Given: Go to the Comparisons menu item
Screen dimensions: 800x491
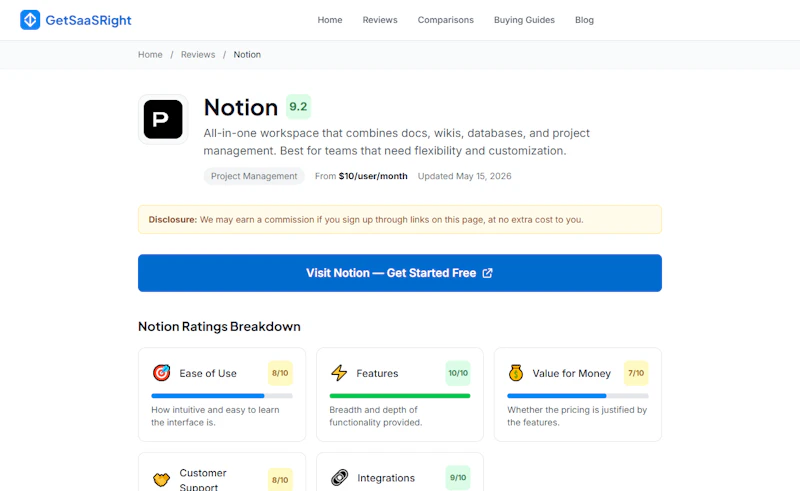Looking at the screenshot, I should pos(445,20).
